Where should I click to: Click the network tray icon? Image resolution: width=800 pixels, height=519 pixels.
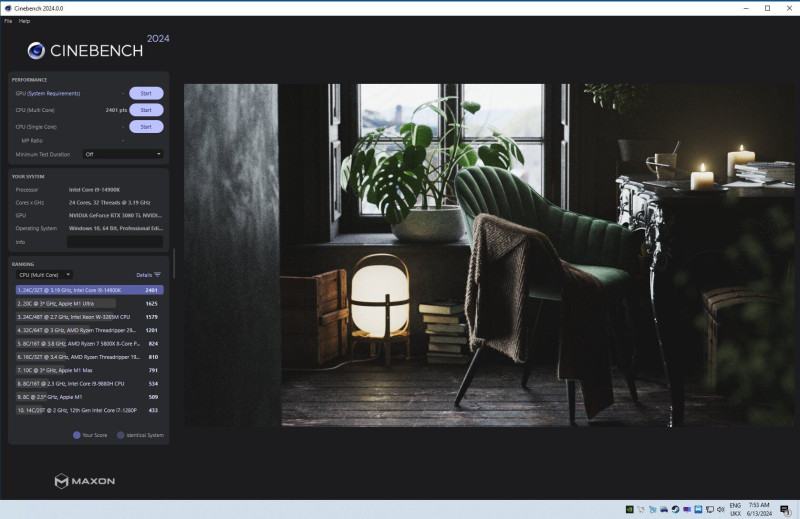click(709, 509)
